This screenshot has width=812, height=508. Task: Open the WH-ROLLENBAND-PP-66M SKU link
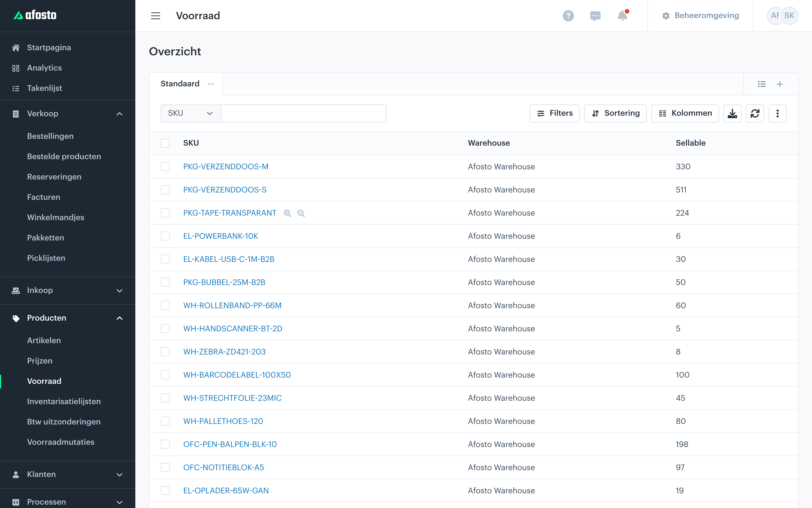232,306
